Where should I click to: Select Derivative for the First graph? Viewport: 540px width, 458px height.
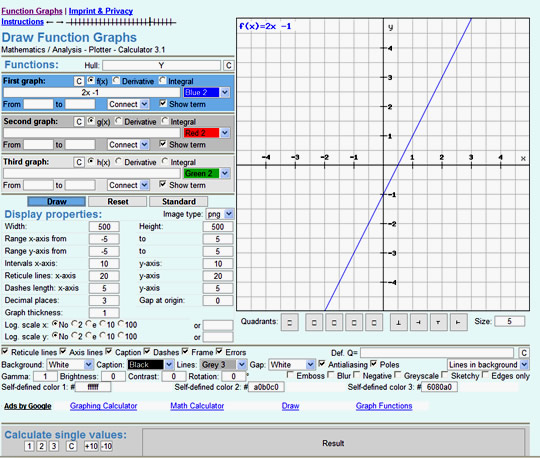coord(116,80)
